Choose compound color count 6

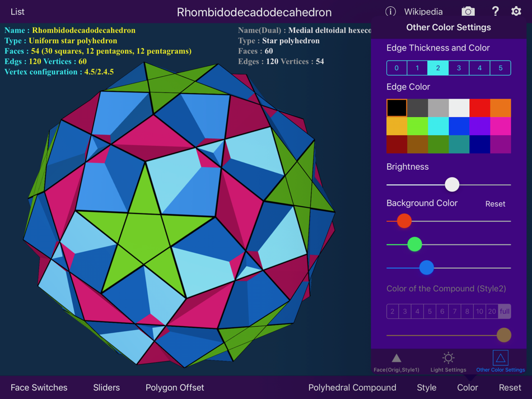click(442, 312)
